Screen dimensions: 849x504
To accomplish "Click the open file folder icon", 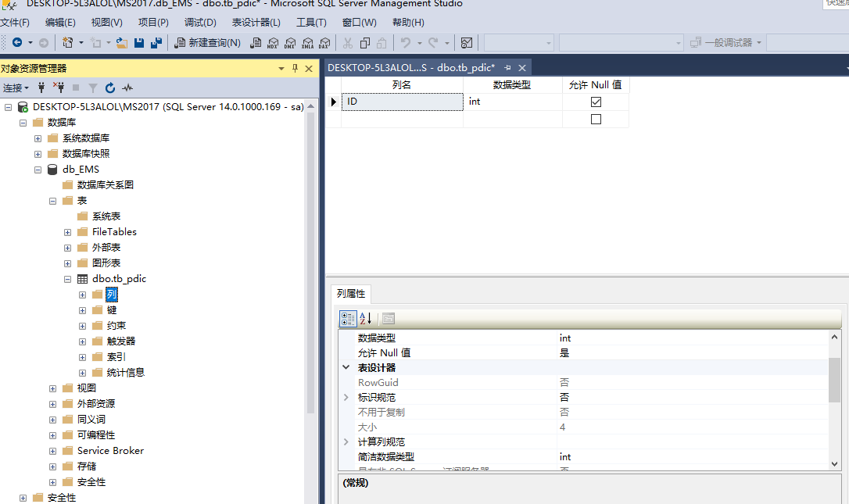I will pyautogui.click(x=122, y=43).
